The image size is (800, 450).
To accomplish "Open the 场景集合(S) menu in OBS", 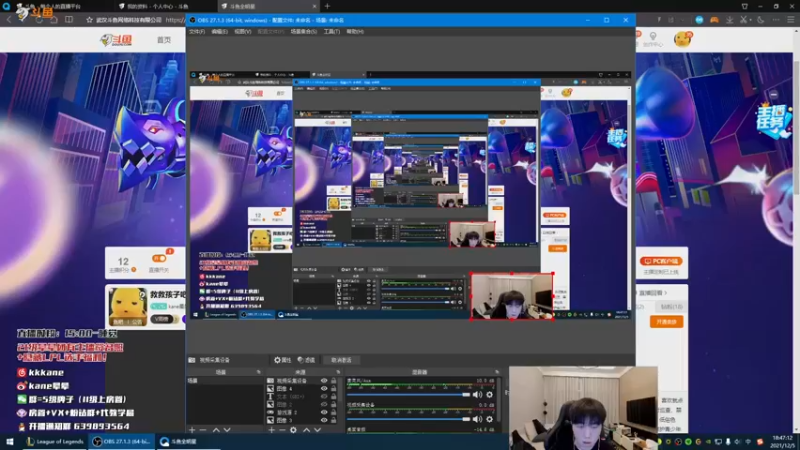I will click(x=304, y=32).
